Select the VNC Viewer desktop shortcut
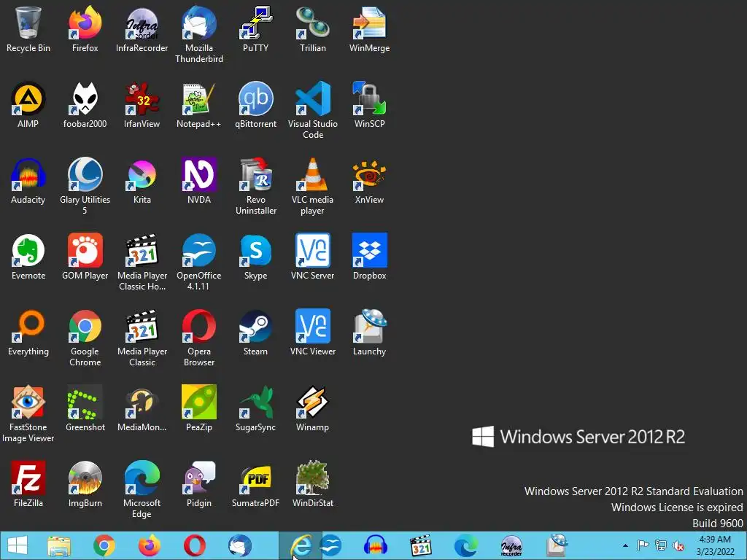Viewport: 747px width, 560px height. 312,332
